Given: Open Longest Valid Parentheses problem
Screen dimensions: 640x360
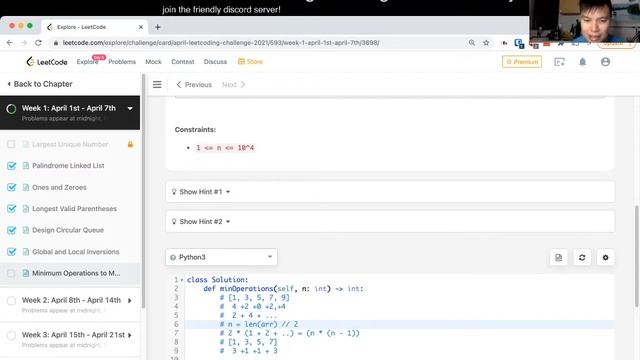Looking at the screenshot, I should tap(74, 209).
